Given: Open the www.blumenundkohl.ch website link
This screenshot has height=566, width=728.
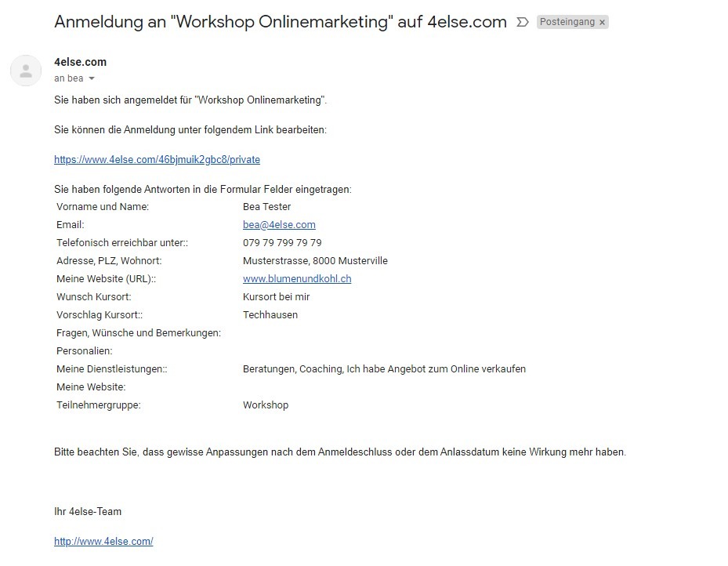Looking at the screenshot, I should pyautogui.click(x=297, y=278).
